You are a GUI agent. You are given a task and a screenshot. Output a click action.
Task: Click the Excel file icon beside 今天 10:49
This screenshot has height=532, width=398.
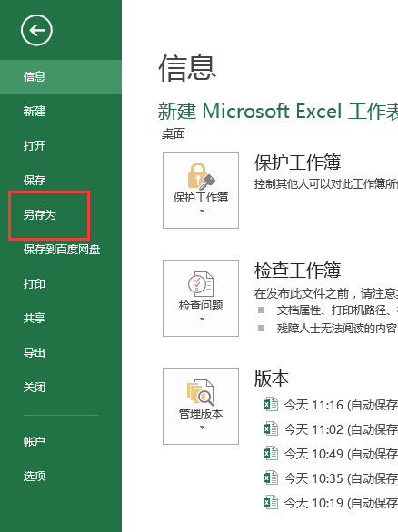point(271,454)
